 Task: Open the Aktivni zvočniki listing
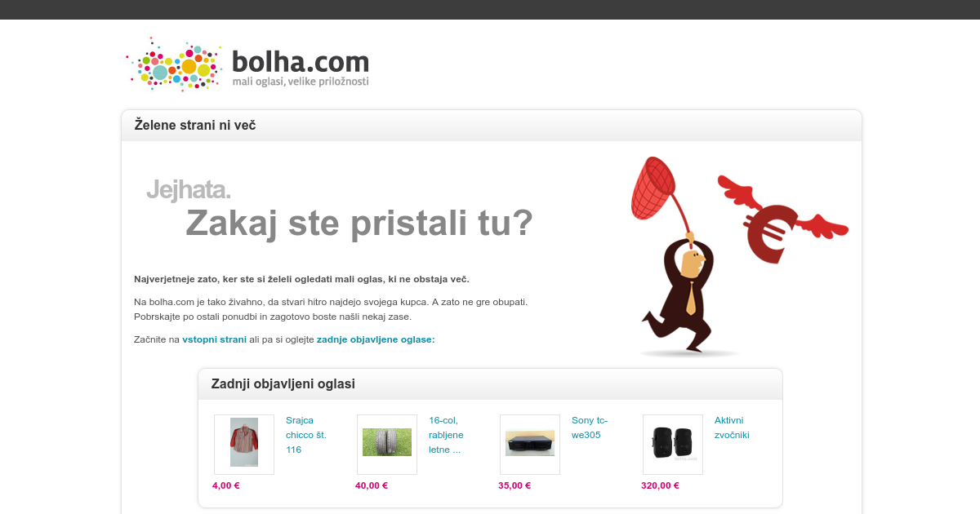click(x=732, y=428)
